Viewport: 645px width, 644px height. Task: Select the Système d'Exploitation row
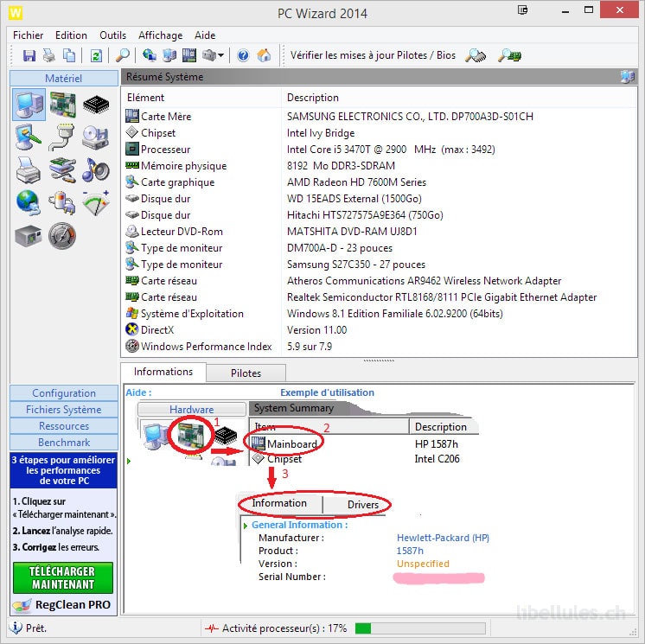pyautogui.click(x=379, y=314)
